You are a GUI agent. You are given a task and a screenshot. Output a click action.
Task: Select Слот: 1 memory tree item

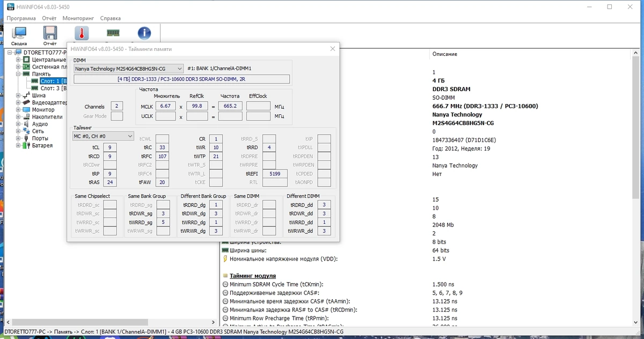point(53,81)
